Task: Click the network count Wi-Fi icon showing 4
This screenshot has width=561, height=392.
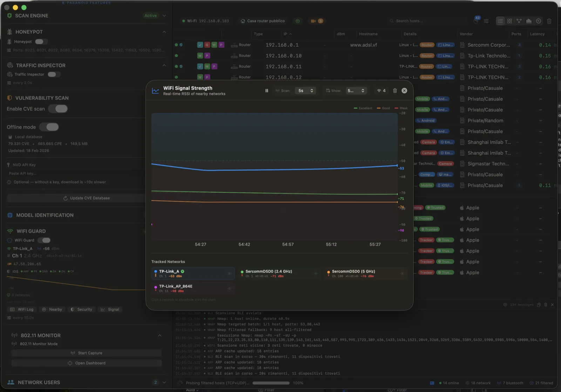Action: [x=381, y=90]
